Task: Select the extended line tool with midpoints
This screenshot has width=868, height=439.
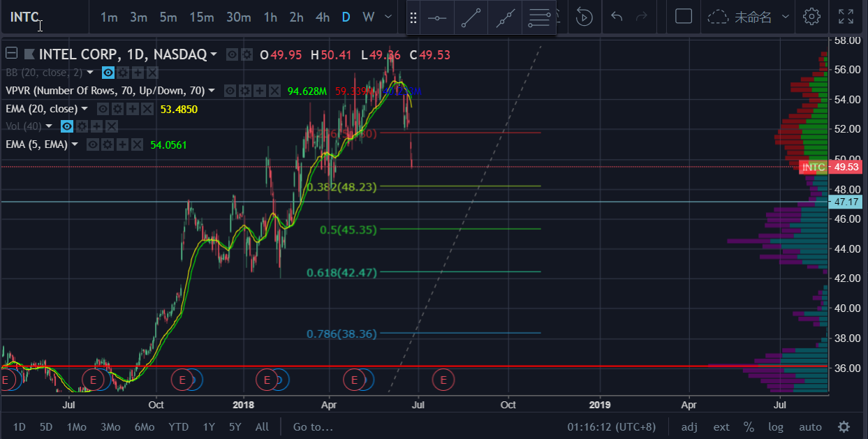Action: [504, 18]
